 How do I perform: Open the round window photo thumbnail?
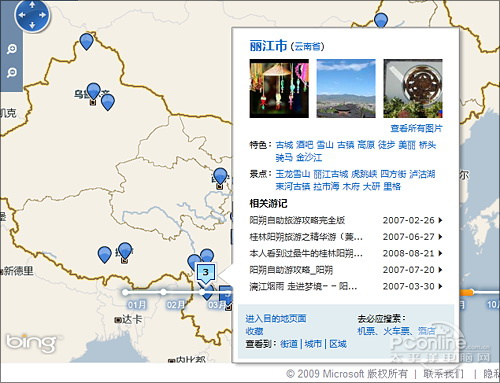[x=413, y=88]
